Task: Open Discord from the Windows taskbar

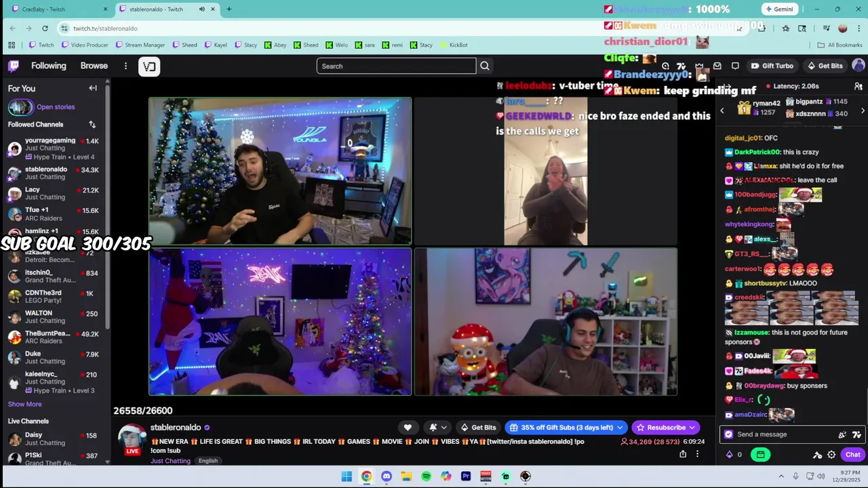Action: click(387, 476)
